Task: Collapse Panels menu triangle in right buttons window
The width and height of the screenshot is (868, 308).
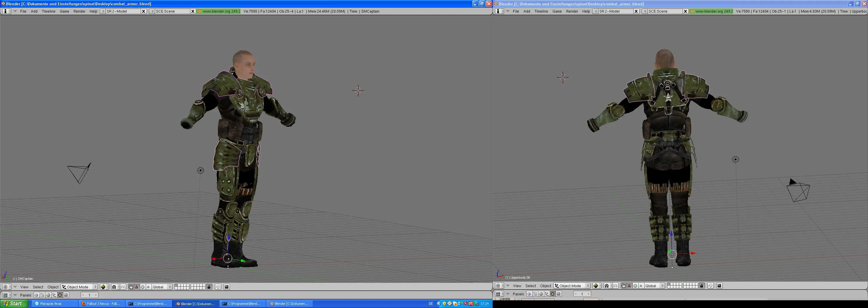Action: click(x=508, y=294)
